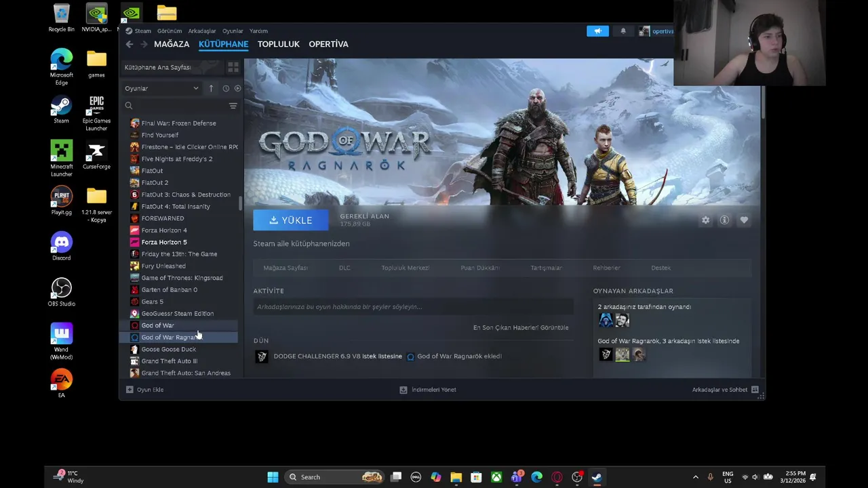868x488 pixels.
Task: Open İndirmeleri Yönet downloads
Action: [x=427, y=390]
